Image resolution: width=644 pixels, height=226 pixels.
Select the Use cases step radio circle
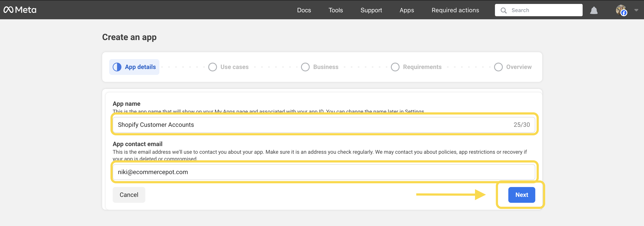[x=213, y=67]
